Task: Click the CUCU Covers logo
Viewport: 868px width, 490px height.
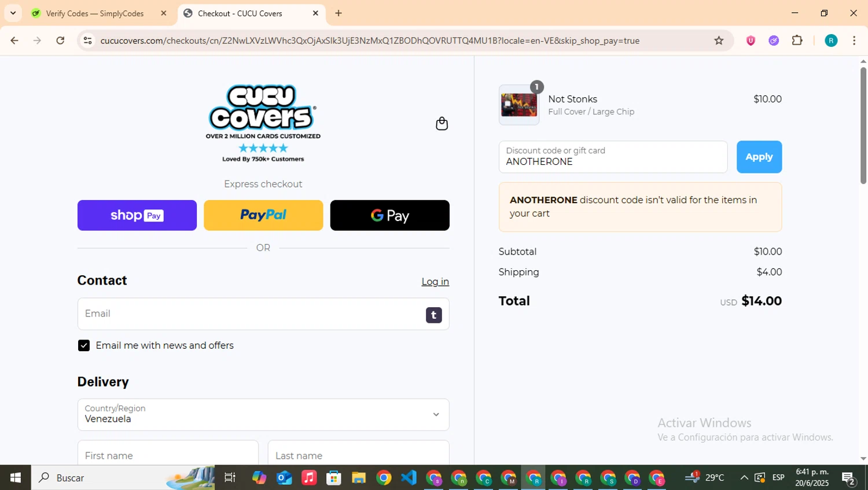Action: click(x=263, y=123)
